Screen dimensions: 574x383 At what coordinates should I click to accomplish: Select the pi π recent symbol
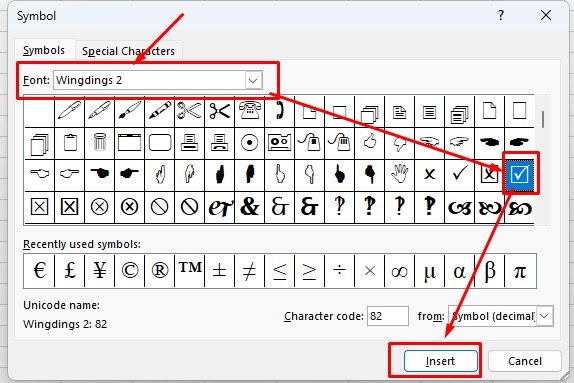pyautogui.click(x=520, y=271)
